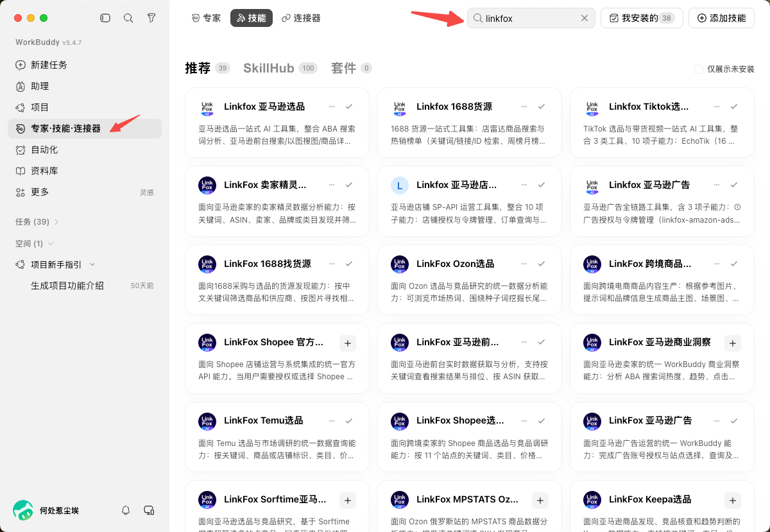
Task: Toggle the sidebar panel icon
Action: [105, 18]
